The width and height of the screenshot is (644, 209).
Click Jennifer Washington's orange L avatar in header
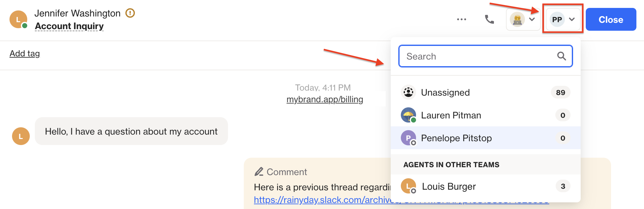point(18,19)
